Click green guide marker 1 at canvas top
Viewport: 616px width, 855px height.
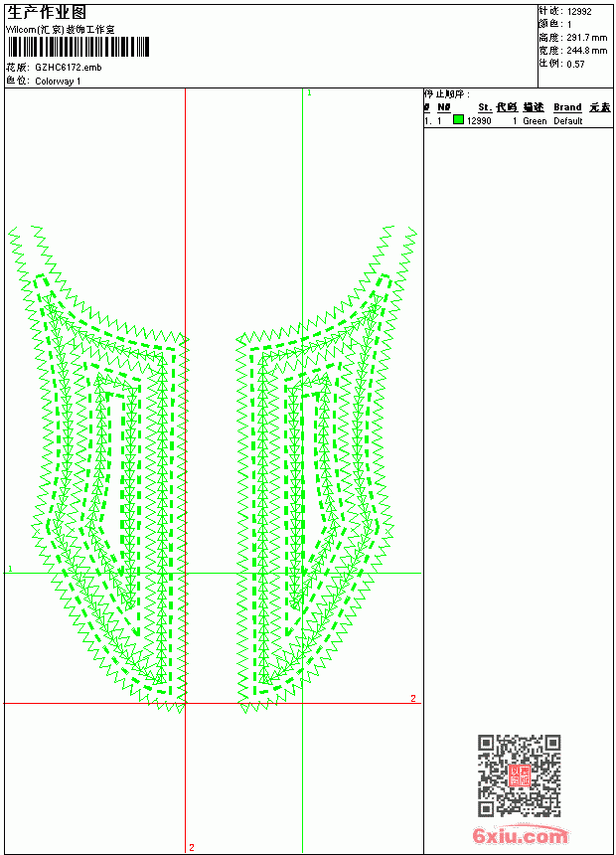[309, 93]
